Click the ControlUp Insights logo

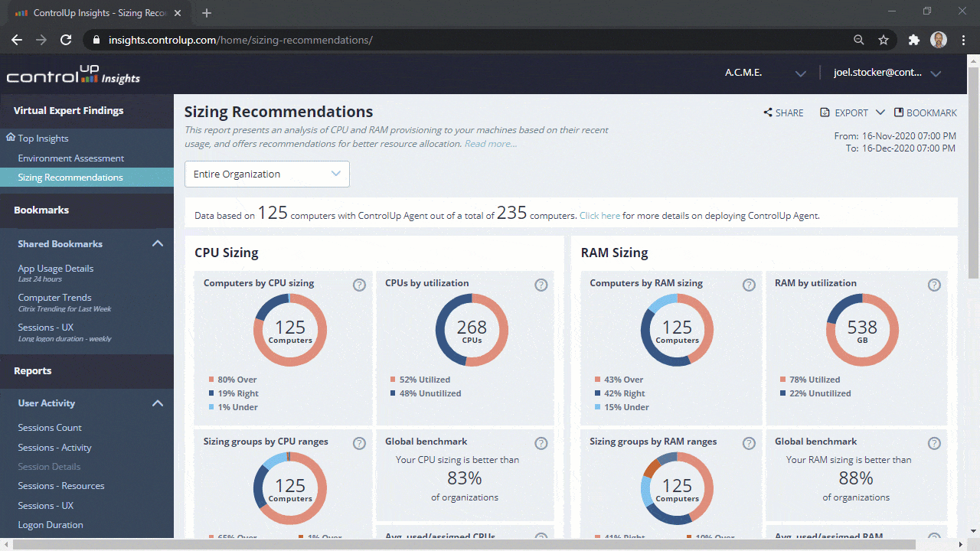(x=73, y=75)
